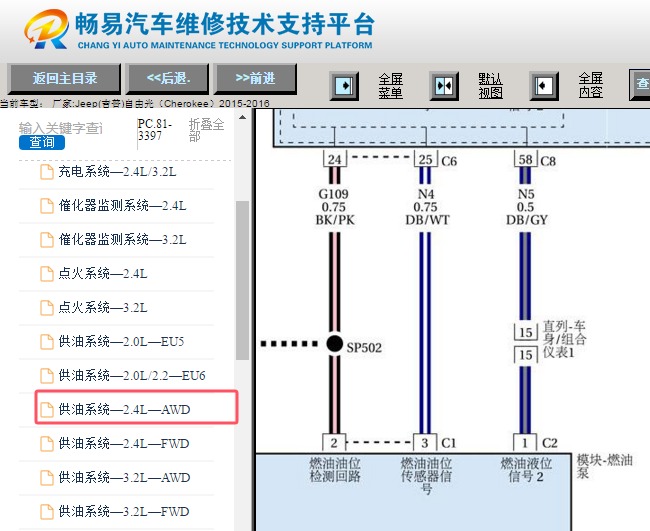The image size is (650, 531).
Task: Click PC.81-3397 text in sidebar
Action: click(154, 130)
